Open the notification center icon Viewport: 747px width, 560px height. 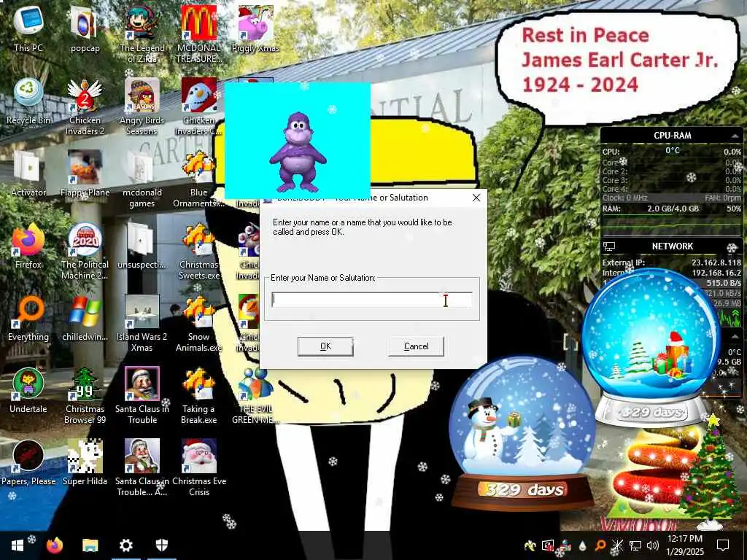[x=723, y=545]
